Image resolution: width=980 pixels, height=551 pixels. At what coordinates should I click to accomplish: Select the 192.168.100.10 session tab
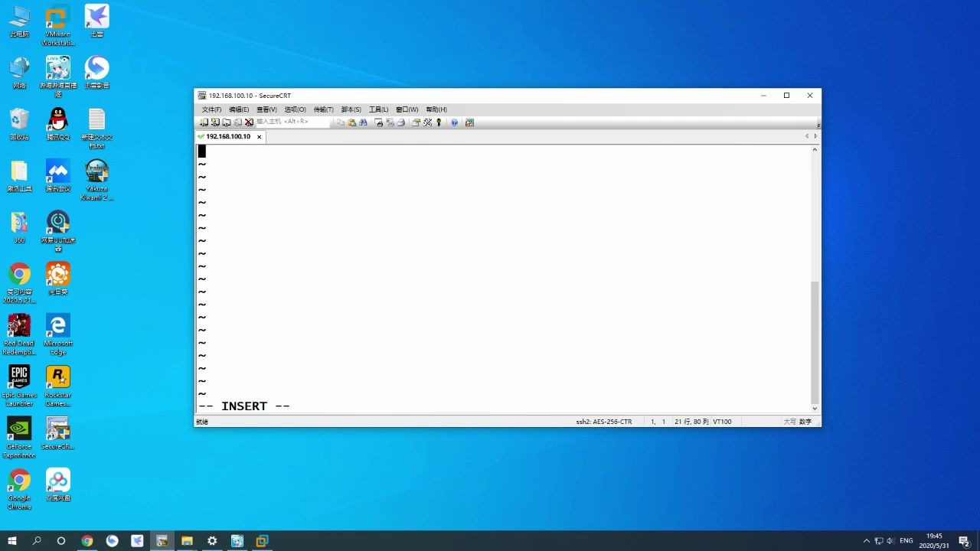click(228, 136)
